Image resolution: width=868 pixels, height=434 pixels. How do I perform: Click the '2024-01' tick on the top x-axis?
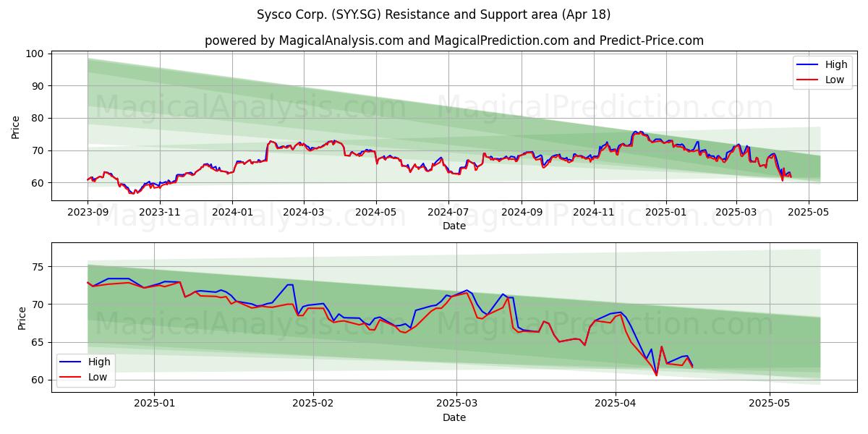(x=231, y=213)
